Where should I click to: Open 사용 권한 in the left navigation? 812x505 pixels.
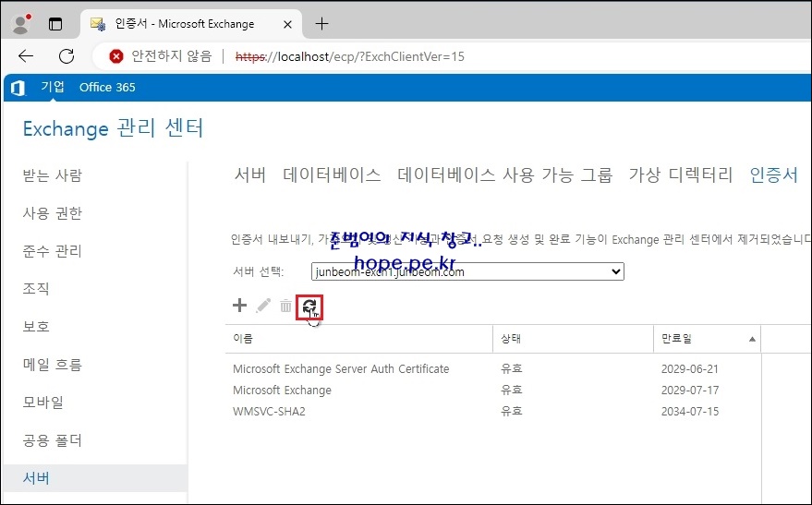coord(53,213)
